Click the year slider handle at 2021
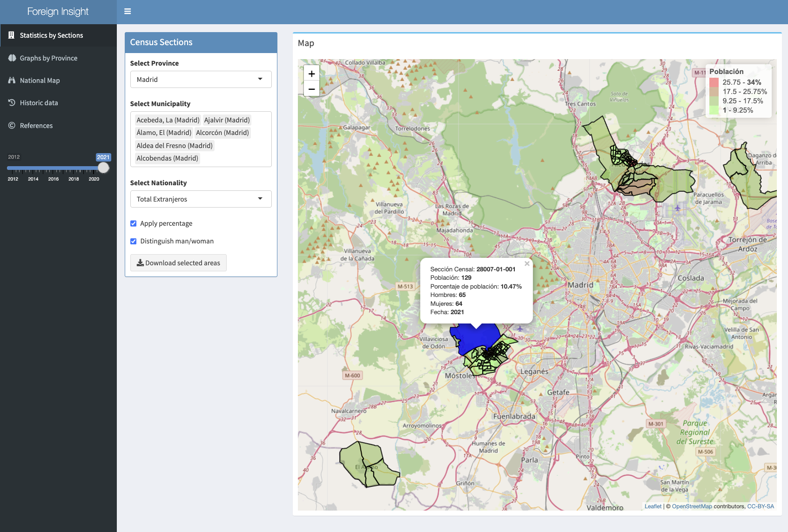The width and height of the screenshot is (788, 532). 103,168
